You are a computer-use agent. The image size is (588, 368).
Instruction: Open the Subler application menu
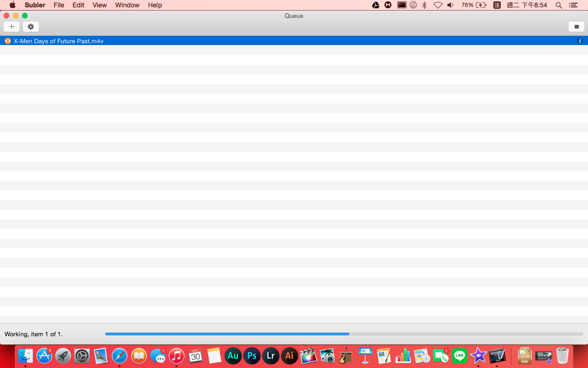point(35,5)
